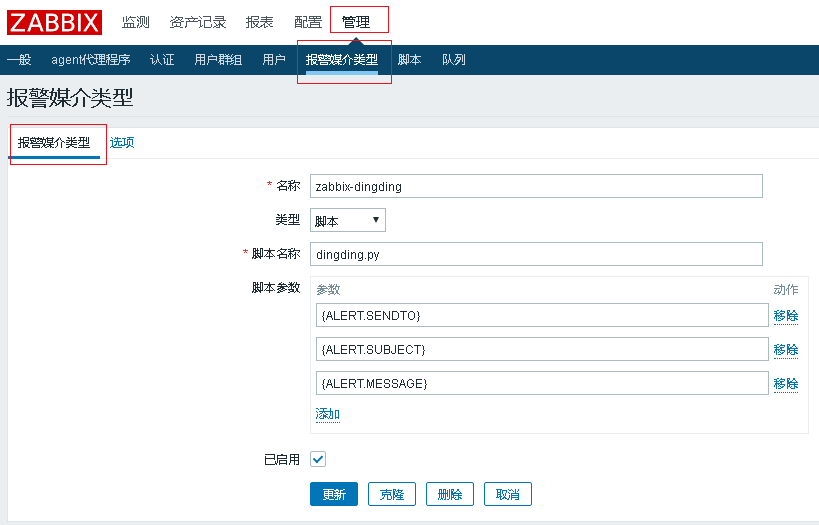Click the 参数 column header
The image size is (819, 525).
pyautogui.click(x=328, y=289)
